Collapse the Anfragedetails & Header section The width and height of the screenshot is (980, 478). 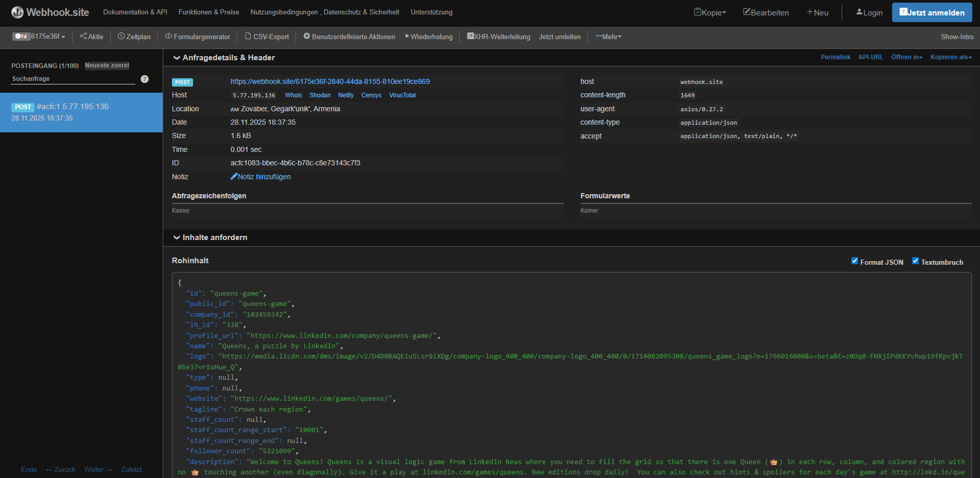pyautogui.click(x=177, y=58)
